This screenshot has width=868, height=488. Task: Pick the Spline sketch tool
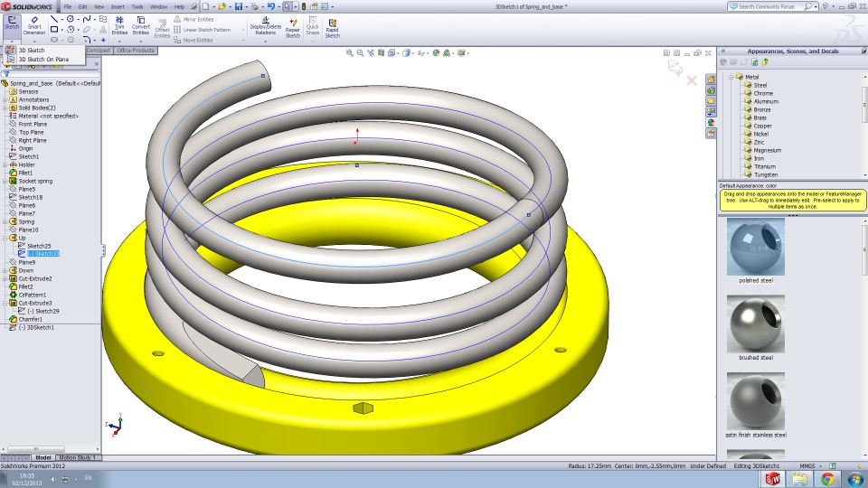tap(87, 19)
